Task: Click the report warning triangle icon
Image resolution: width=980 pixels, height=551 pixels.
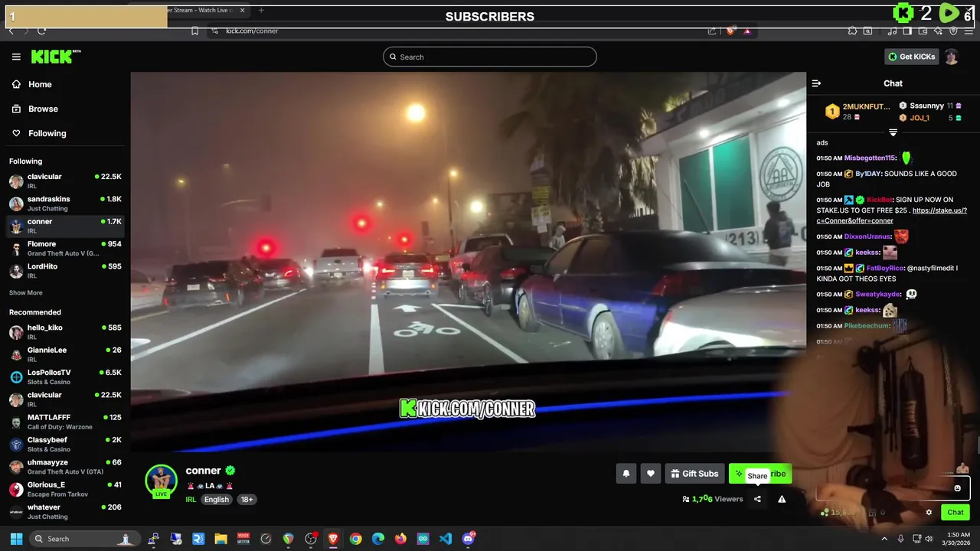Action: tap(782, 499)
